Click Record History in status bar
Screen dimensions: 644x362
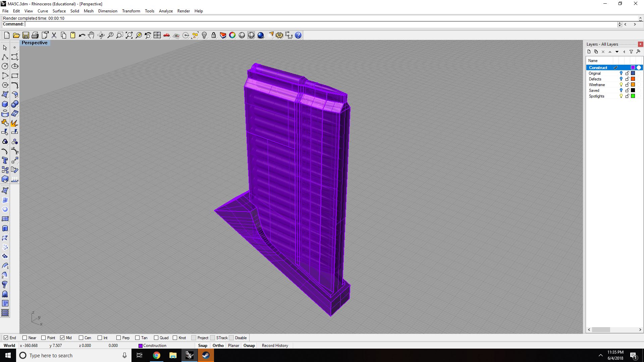click(x=275, y=346)
